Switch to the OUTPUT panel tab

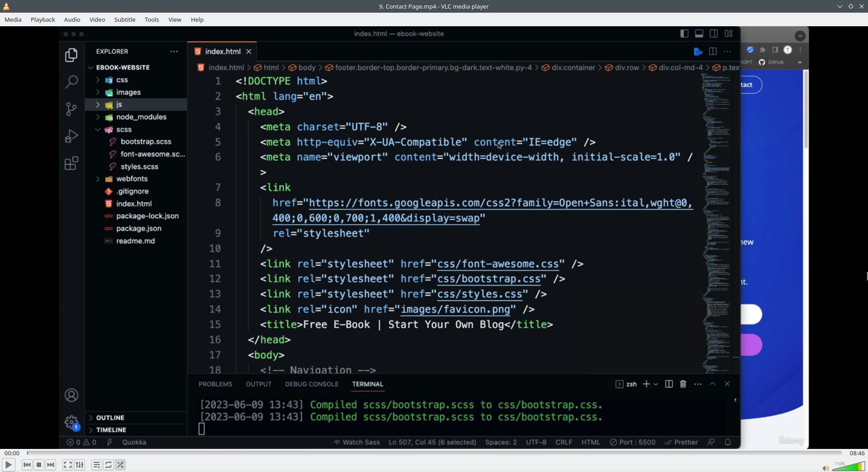point(259,384)
